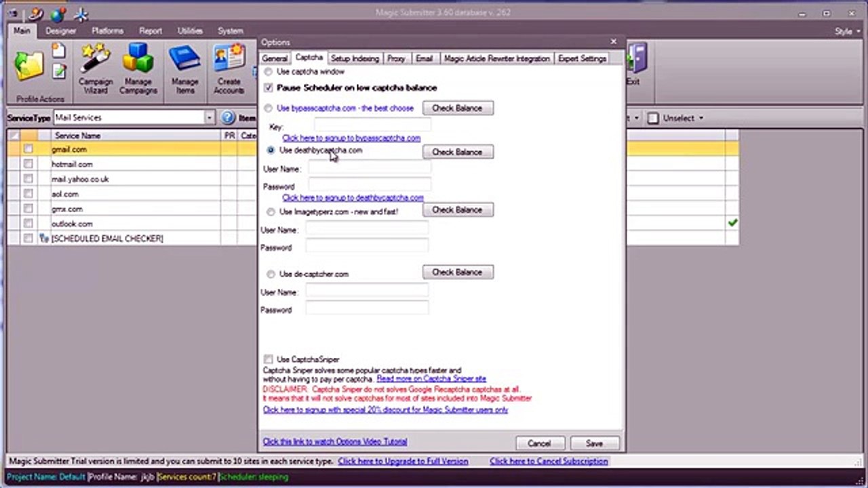This screenshot has height=488, width=868.
Task: Click signup to bypasscaptcha.com link
Action: coord(351,138)
